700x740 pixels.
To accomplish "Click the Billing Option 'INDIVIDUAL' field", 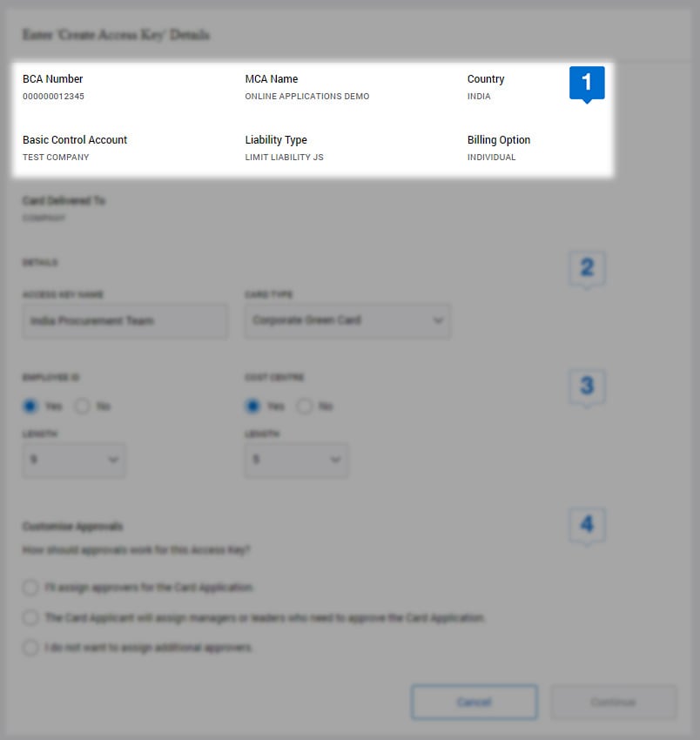I will [x=491, y=157].
